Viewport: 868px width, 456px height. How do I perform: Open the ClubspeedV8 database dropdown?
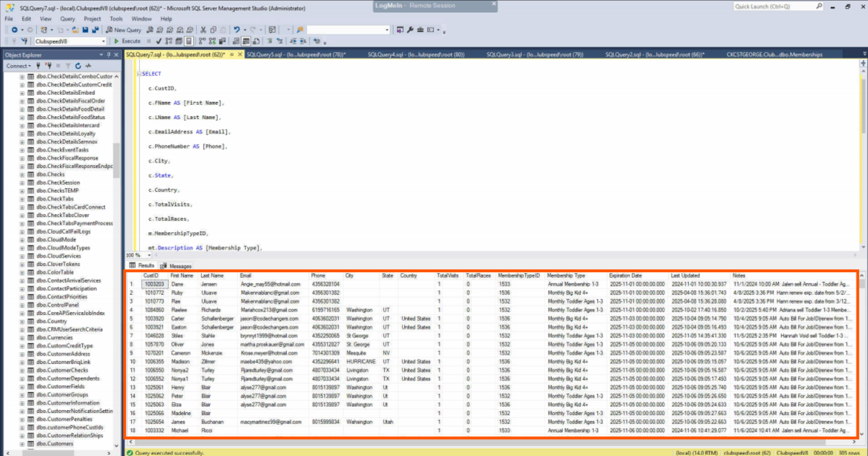click(104, 41)
